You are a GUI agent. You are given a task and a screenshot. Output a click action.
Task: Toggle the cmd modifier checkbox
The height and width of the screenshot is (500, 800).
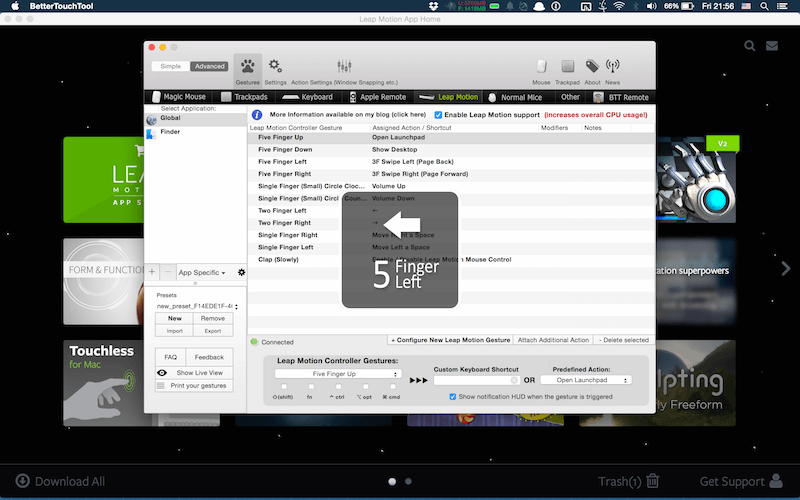pos(393,387)
